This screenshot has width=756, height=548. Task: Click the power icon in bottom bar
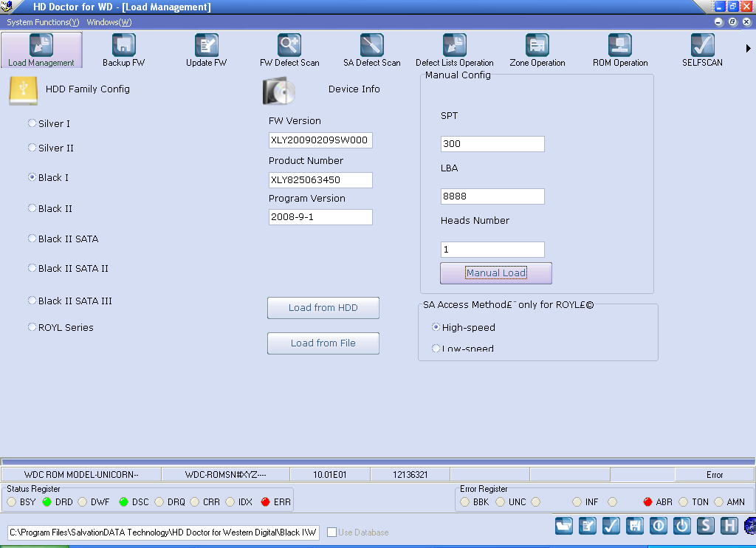pyautogui.click(x=681, y=525)
